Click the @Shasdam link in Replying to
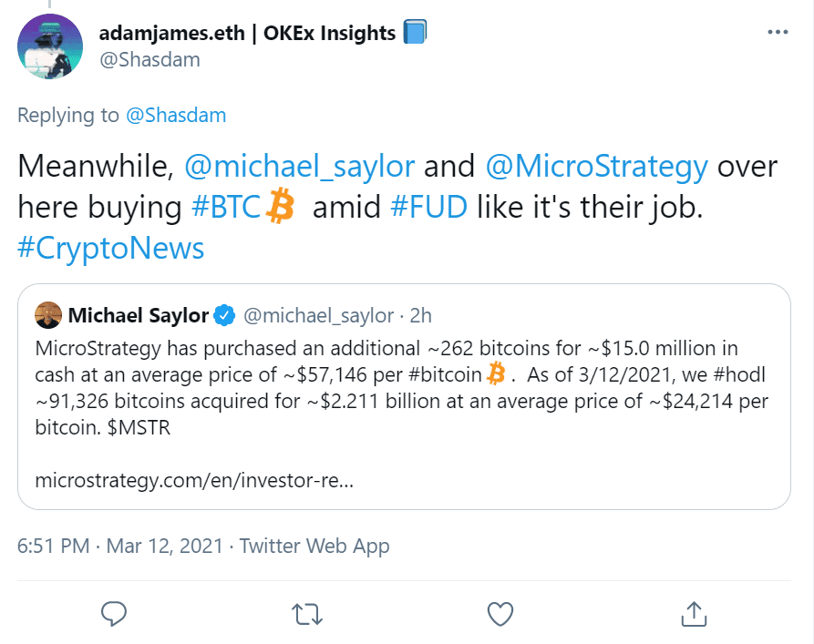The image size is (814, 644). tap(175, 115)
